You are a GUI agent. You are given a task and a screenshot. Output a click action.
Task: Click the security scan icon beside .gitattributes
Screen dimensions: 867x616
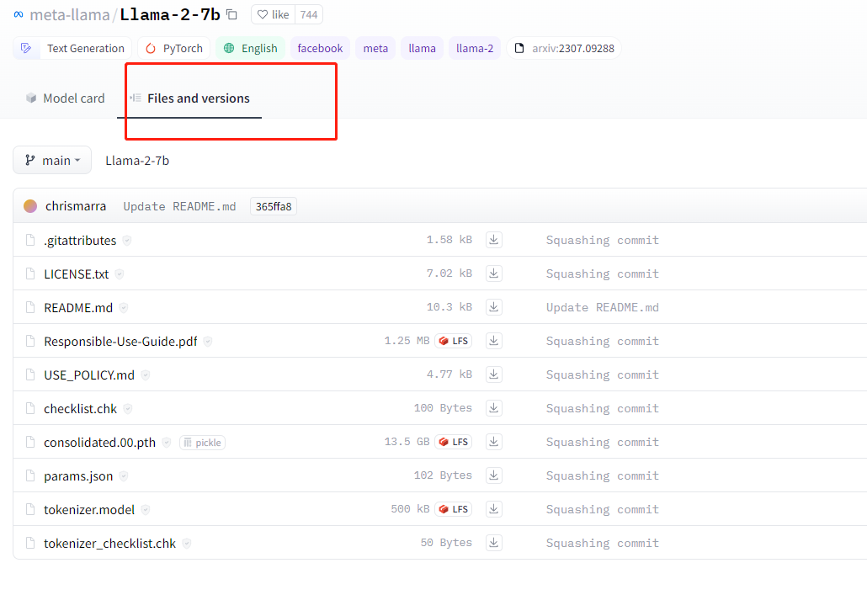tap(127, 241)
